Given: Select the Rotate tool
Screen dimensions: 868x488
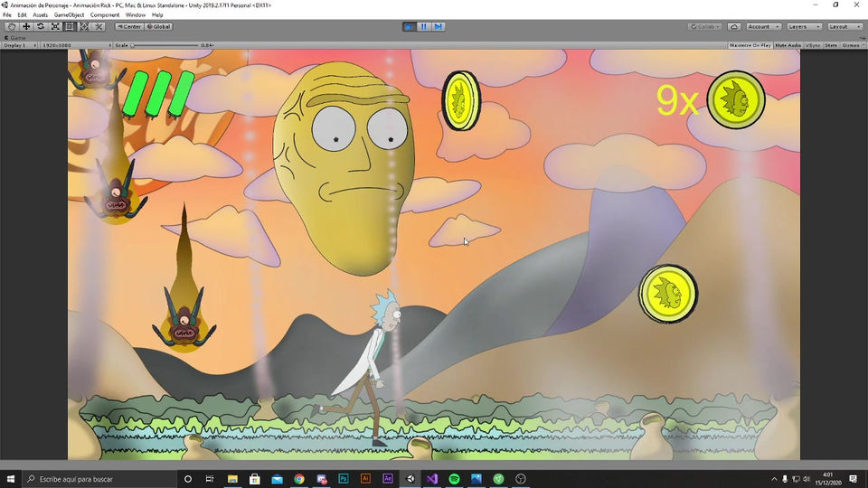Looking at the screenshot, I should point(41,26).
